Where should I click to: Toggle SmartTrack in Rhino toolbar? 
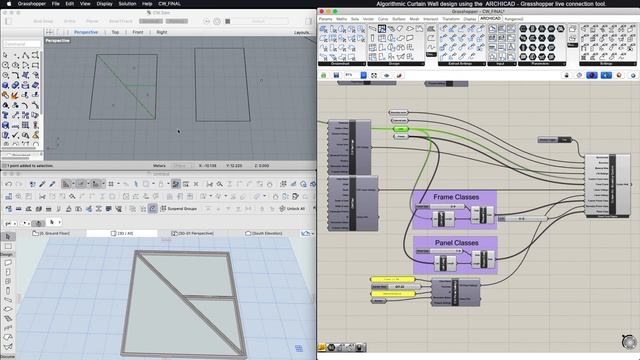point(120,21)
